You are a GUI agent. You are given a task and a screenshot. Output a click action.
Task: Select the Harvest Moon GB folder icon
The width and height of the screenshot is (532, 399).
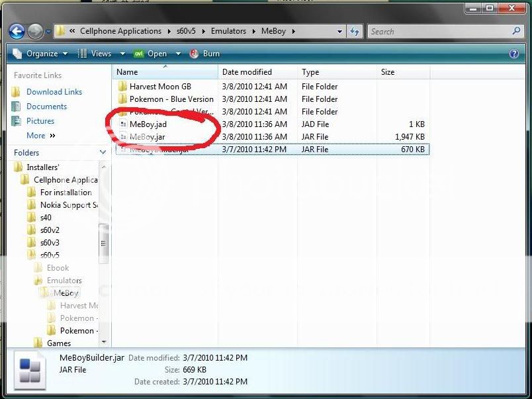122,87
